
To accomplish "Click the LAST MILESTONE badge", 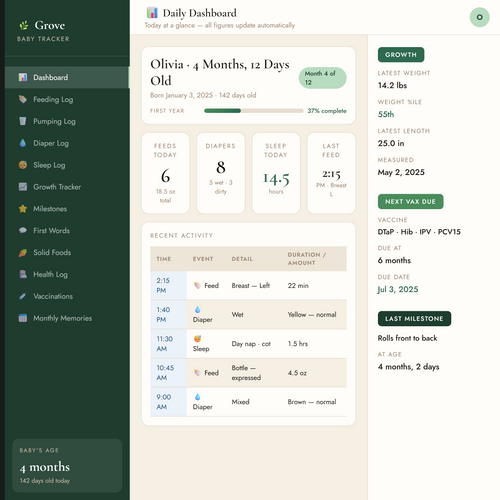I will tap(414, 319).
